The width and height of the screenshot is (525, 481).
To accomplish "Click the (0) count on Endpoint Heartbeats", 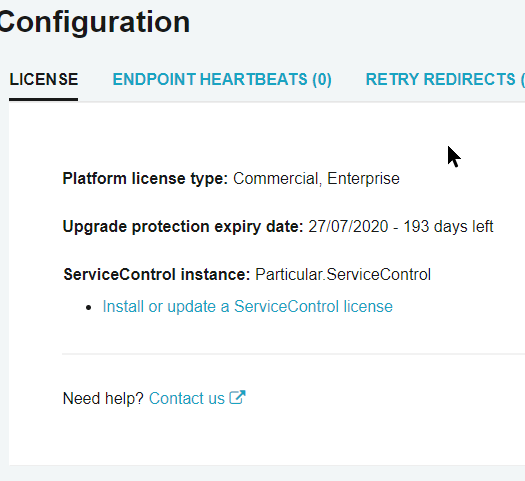I will 322,80.
